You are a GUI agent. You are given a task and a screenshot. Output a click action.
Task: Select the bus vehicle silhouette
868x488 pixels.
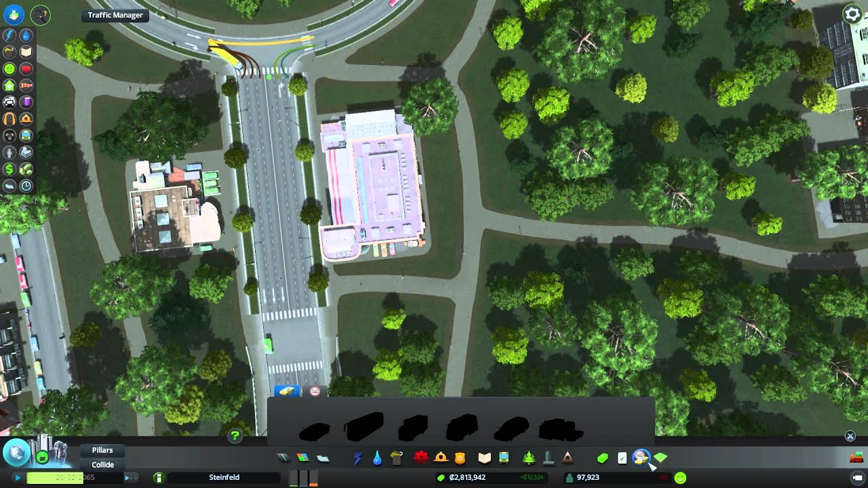click(364, 427)
